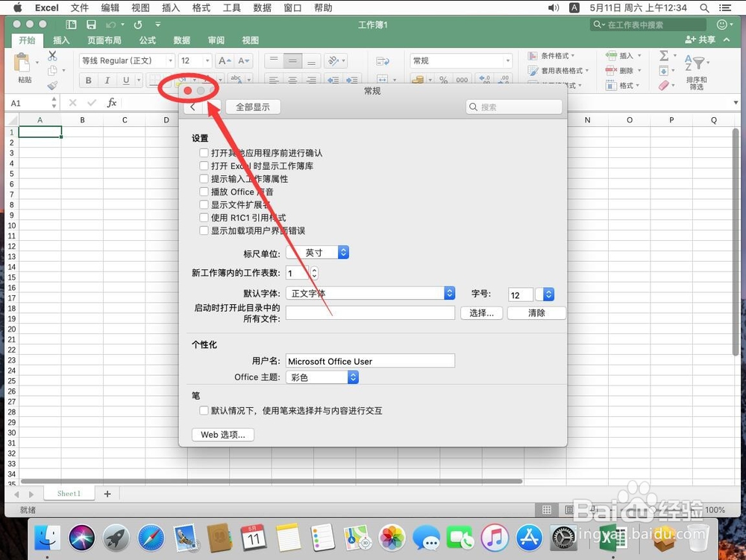Click the Paste clipboard icon
This screenshot has width=746, height=560.
click(22, 63)
